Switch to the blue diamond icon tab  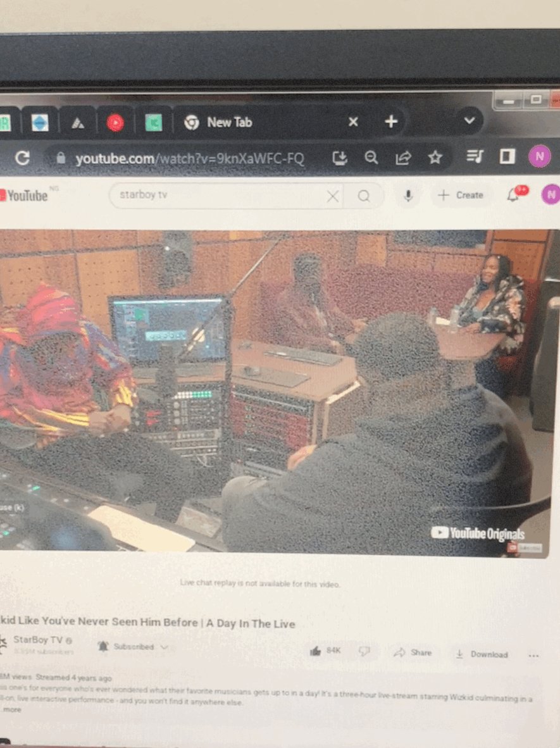pos(40,123)
